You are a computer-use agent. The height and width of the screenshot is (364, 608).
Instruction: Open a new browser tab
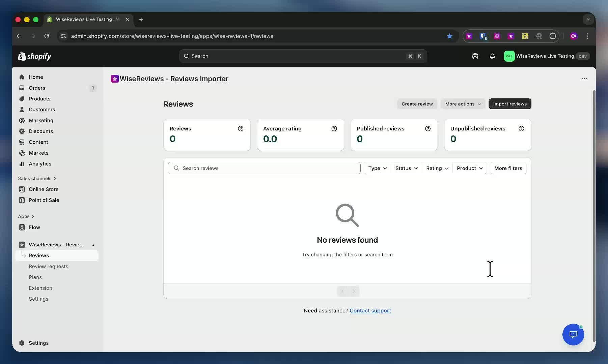pos(141,20)
